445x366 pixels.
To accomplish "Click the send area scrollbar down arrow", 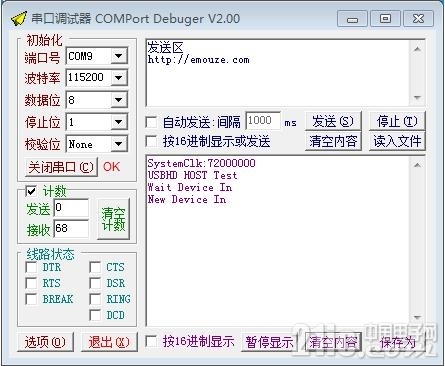I will click(x=417, y=98).
